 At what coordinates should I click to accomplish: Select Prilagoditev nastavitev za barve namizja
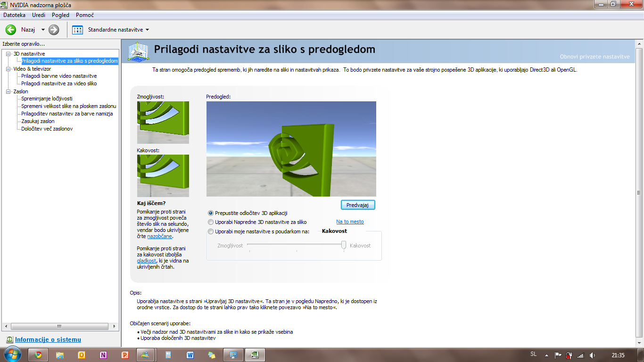(x=67, y=114)
